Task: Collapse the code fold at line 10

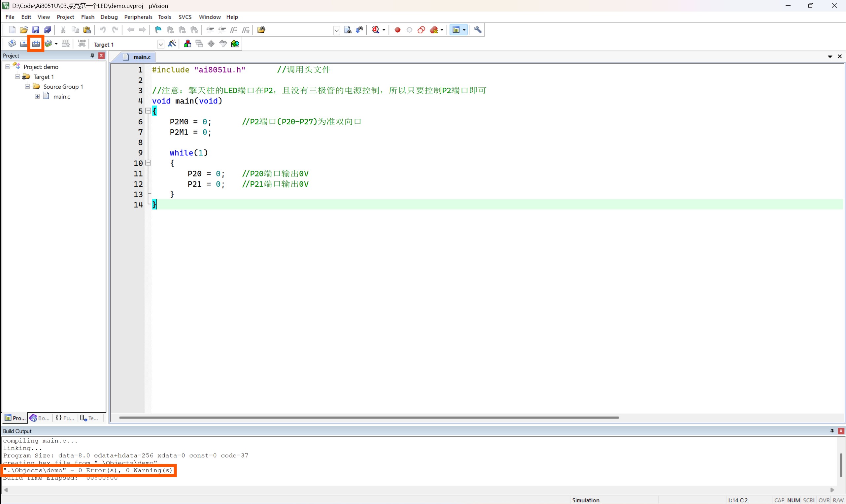Action: click(x=148, y=163)
